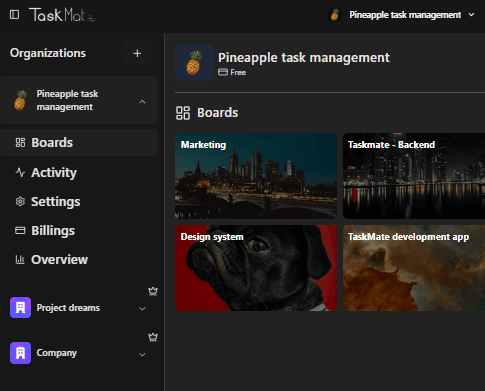This screenshot has width=485, height=391.
Task: Open the TaskMate logo home link
Action: (62, 15)
